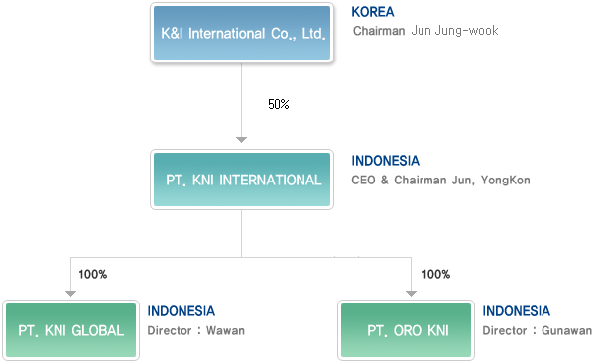This screenshot has height=364, width=603.
Task: Click the 100% label above PT. ORO KNI
Action: tap(435, 274)
